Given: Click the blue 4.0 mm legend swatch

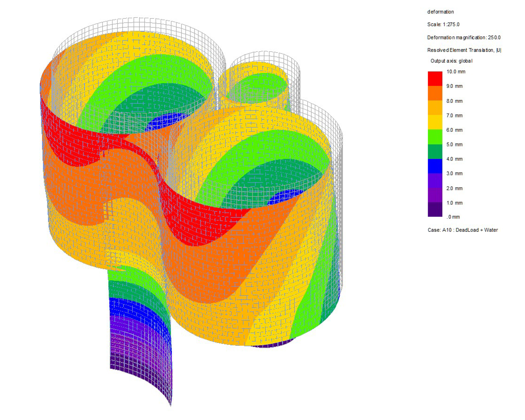Looking at the screenshot, I should click(435, 166).
